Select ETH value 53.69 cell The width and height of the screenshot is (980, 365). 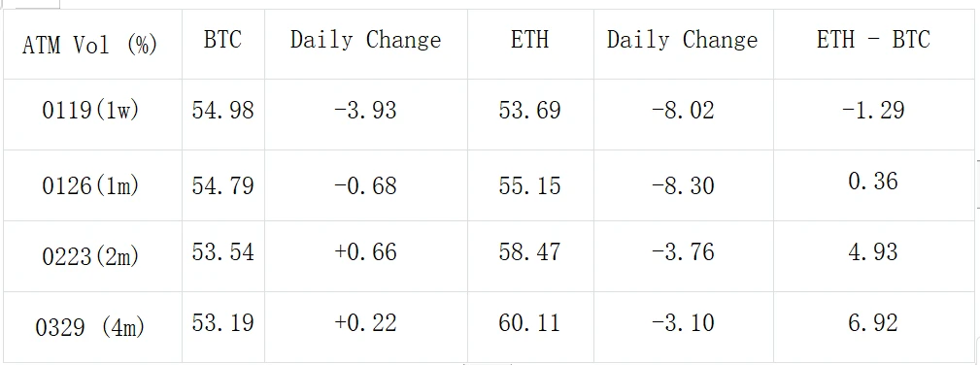point(530,115)
